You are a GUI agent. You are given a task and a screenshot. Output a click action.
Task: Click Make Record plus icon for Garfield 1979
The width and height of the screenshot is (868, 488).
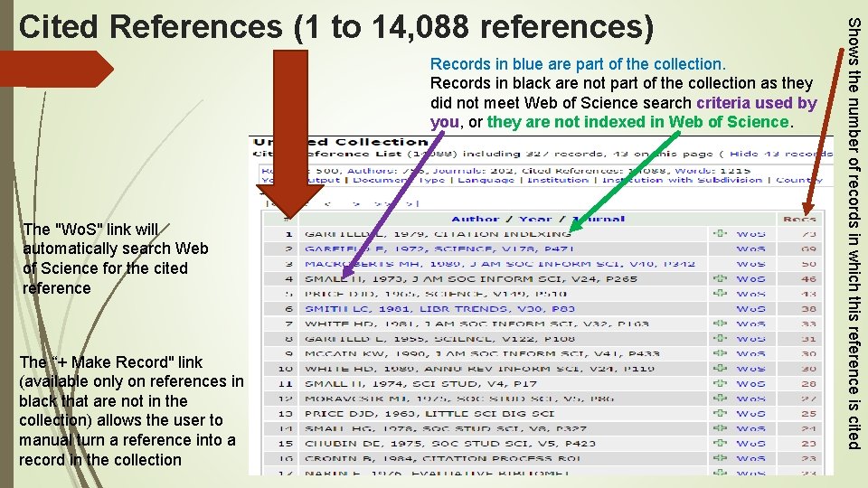pyautogui.click(x=721, y=233)
